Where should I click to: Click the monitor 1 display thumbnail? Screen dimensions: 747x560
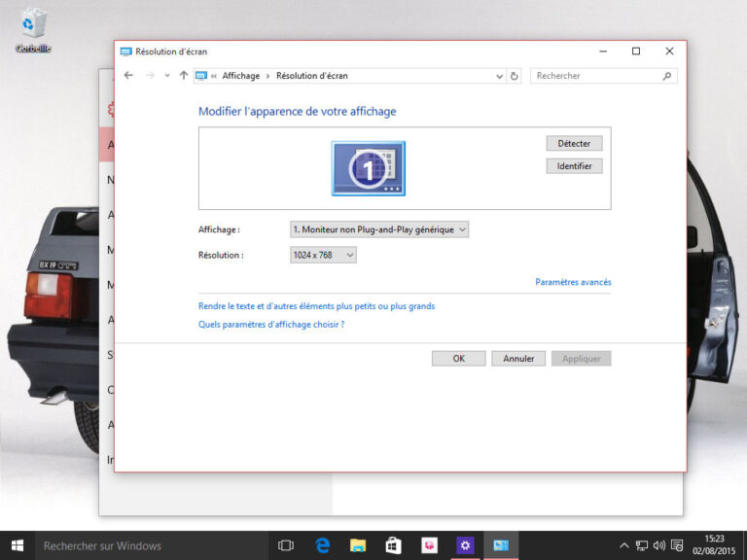pyautogui.click(x=368, y=169)
